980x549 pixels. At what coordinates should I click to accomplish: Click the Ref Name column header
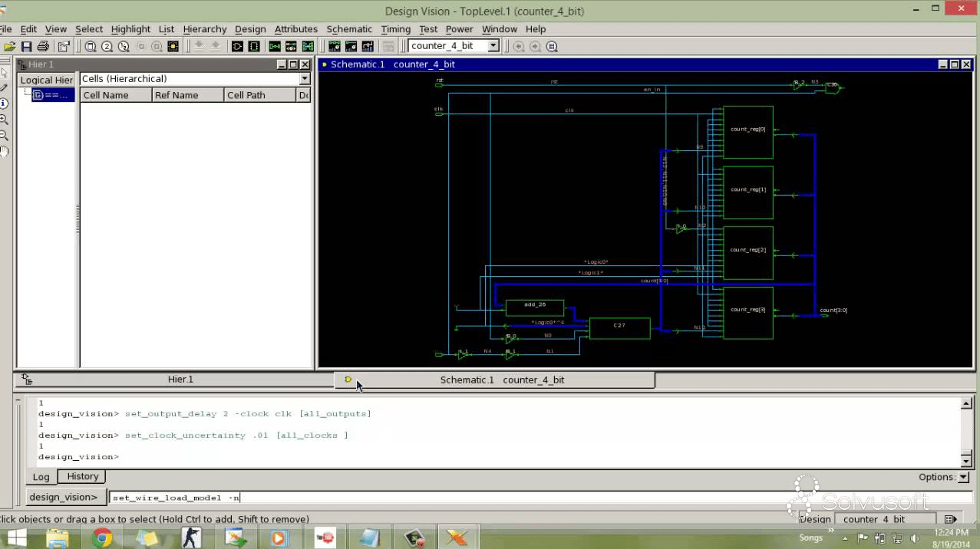click(188, 95)
